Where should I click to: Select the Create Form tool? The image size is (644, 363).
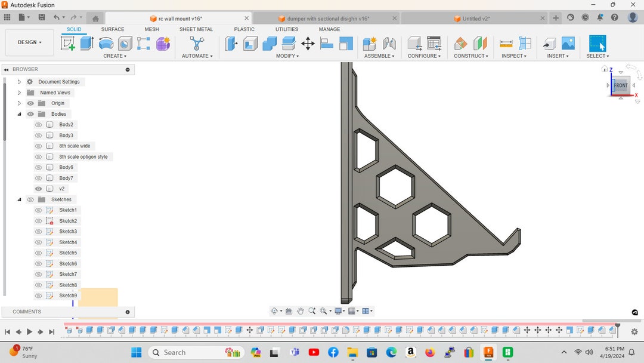click(163, 43)
